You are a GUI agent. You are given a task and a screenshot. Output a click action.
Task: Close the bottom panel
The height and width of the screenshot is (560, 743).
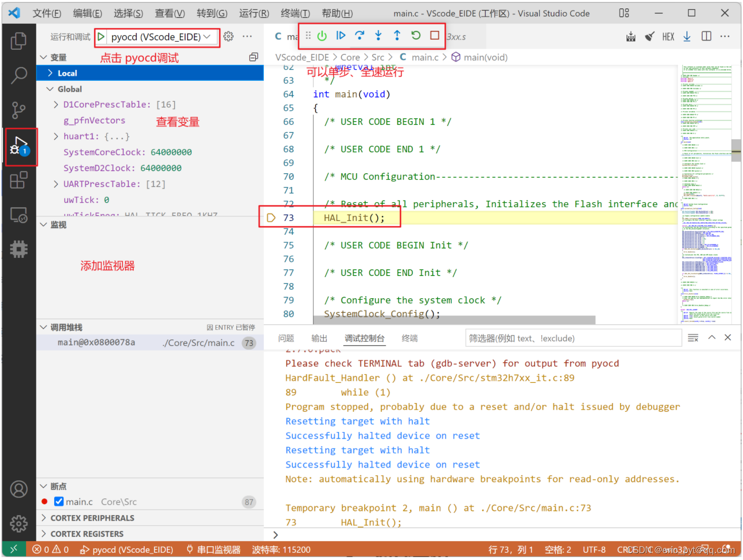click(x=728, y=338)
